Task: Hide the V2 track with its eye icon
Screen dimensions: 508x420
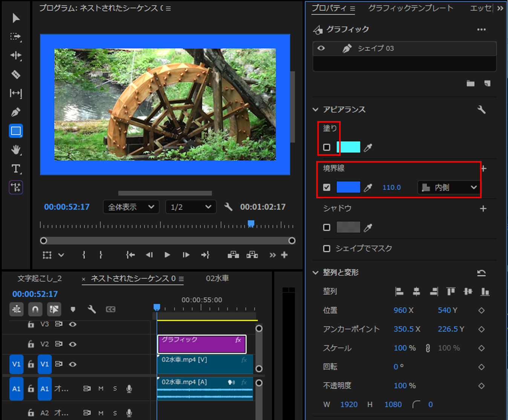Action: [73, 344]
